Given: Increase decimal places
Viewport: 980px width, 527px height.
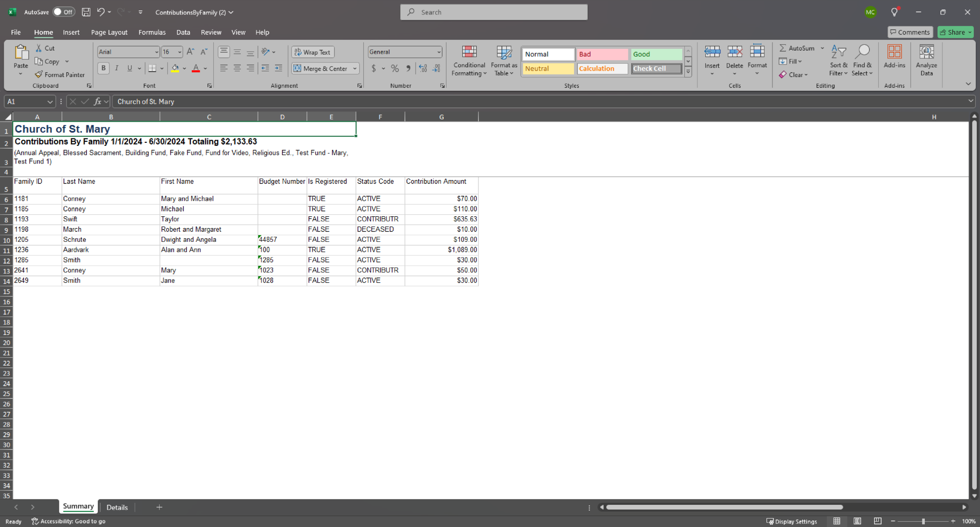Looking at the screenshot, I should pyautogui.click(x=423, y=69).
